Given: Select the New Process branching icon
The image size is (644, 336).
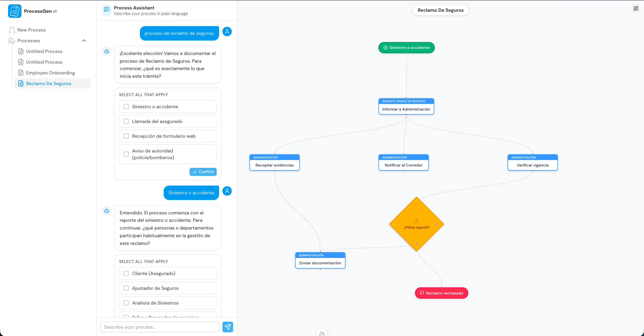Looking at the screenshot, I should click(x=12, y=30).
